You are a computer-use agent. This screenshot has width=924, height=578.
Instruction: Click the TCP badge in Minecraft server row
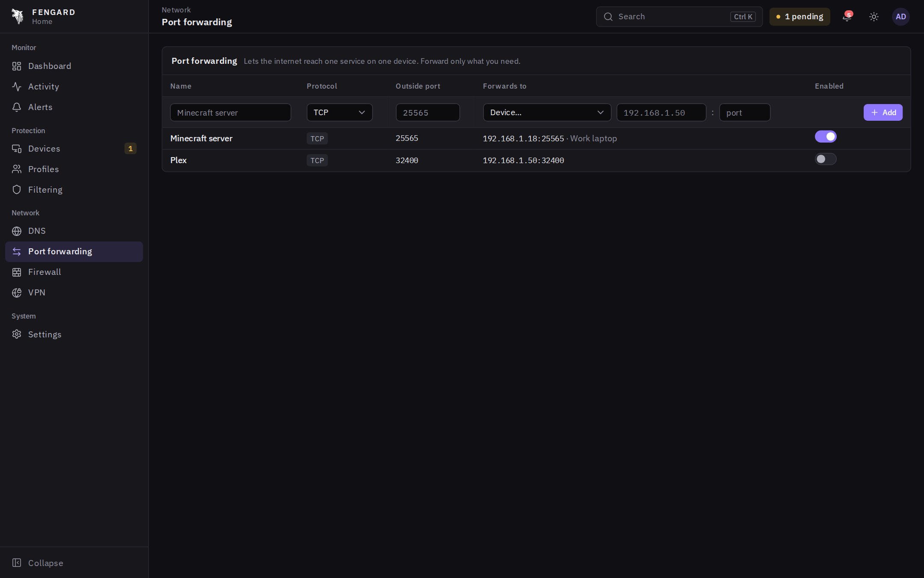(x=317, y=139)
